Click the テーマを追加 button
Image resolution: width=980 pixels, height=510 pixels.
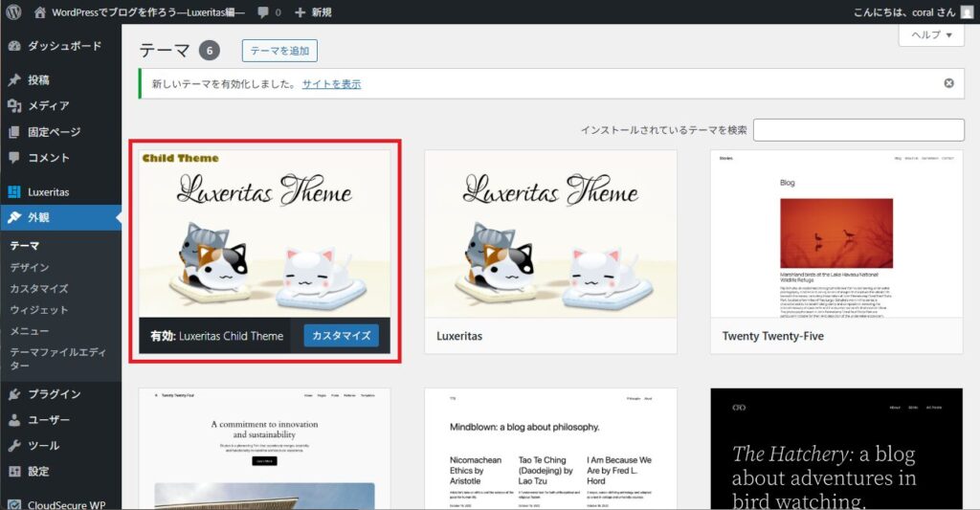click(x=279, y=51)
